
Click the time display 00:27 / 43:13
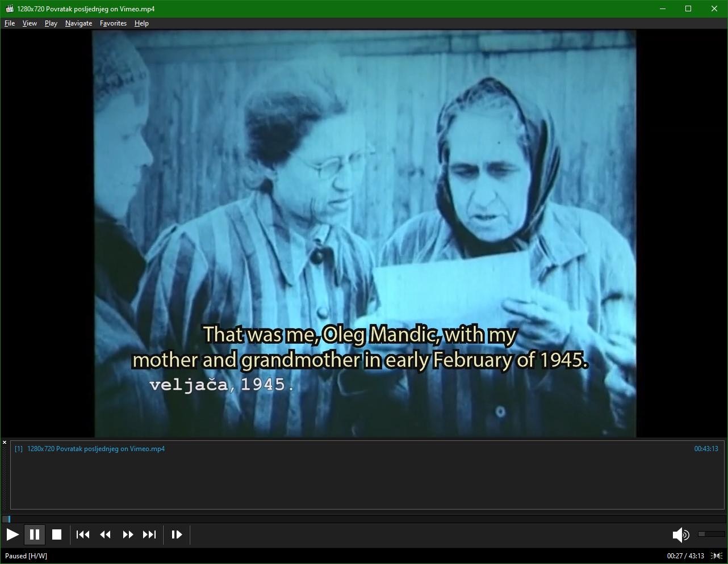pyautogui.click(x=685, y=556)
